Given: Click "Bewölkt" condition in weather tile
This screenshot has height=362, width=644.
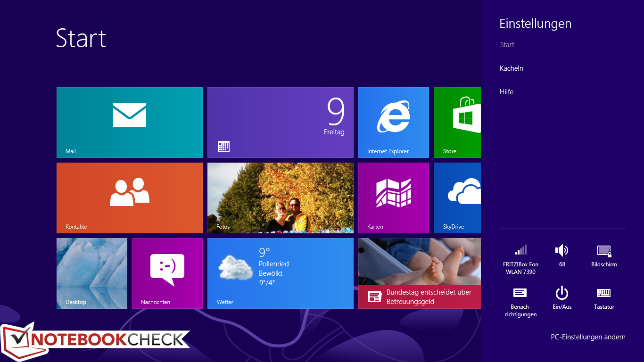Looking at the screenshot, I should 271,273.
